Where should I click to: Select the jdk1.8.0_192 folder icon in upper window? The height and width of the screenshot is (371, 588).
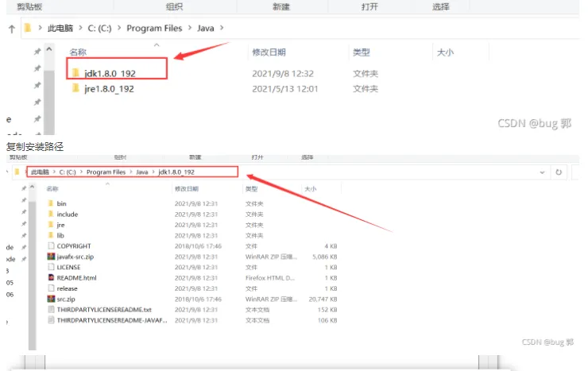[75, 73]
